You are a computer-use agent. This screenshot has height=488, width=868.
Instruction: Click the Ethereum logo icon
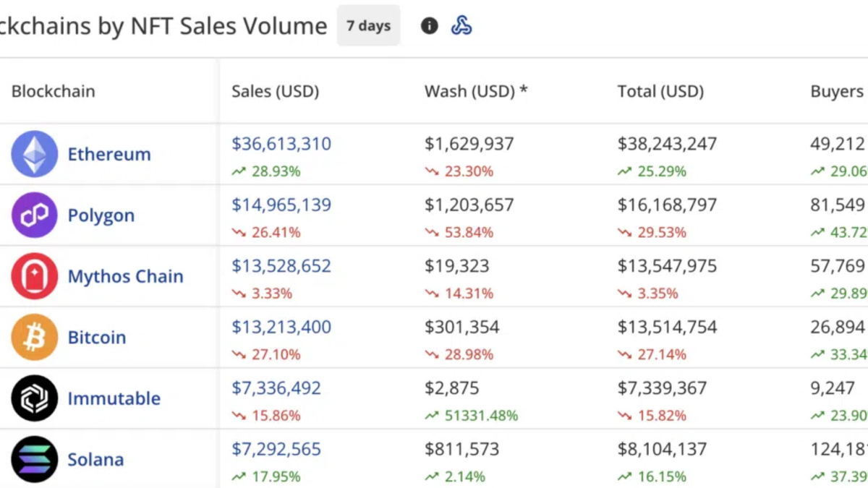point(34,154)
